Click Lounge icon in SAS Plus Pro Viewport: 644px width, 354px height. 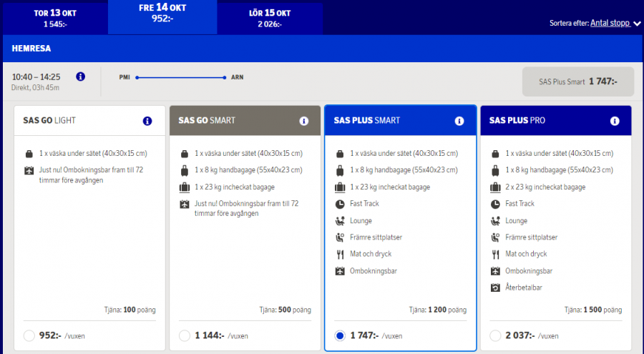(495, 221)
